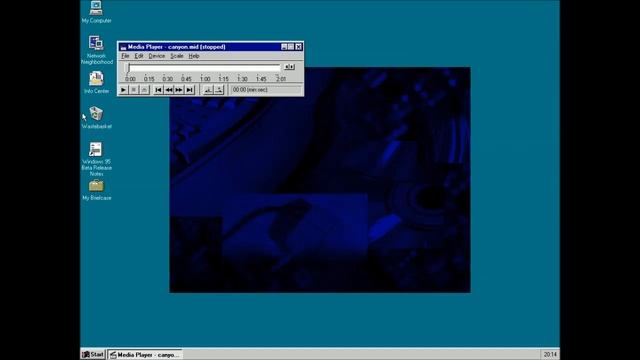
Task: Select the My Computer desktop icon
Action: 96,12
